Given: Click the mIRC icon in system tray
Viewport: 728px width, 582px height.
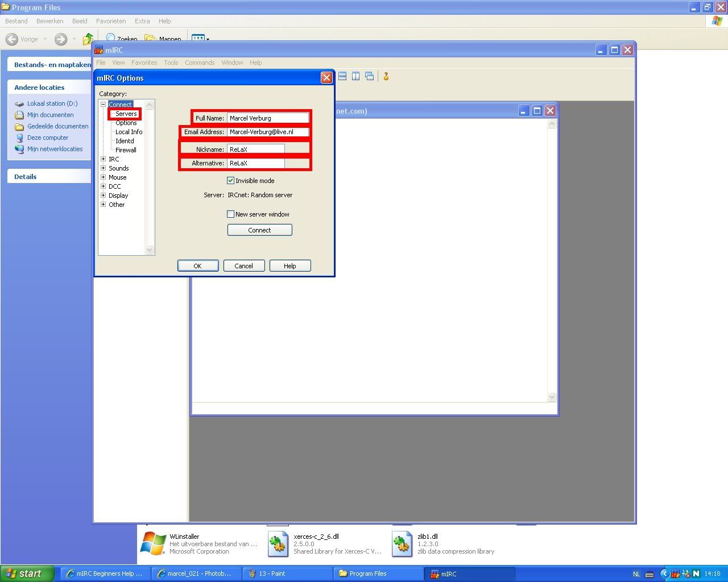Looking at the screenshot, I should [676, 574].
